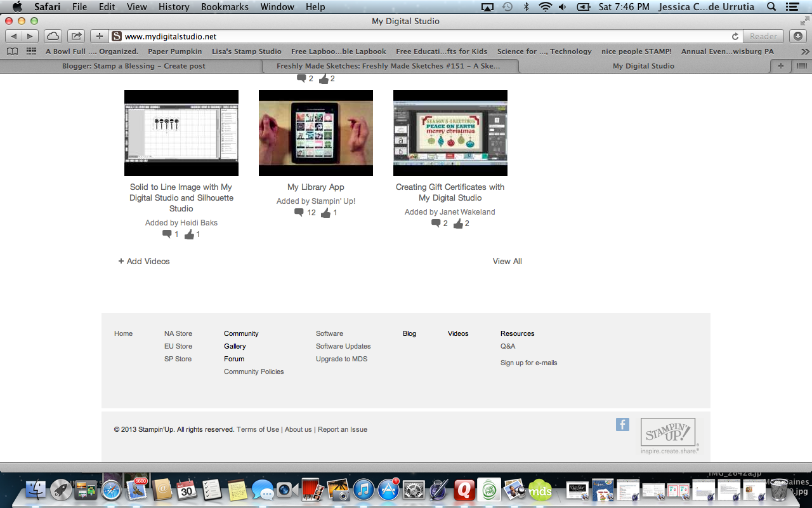Open the Apple menu

17,7
